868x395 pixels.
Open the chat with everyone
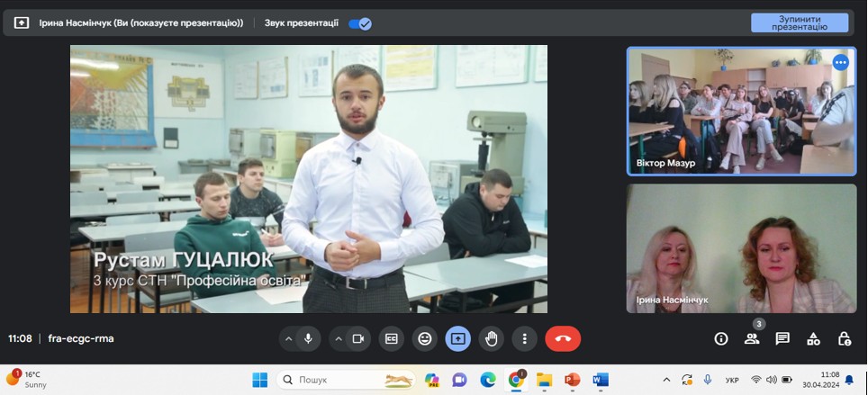click(782, 338)
